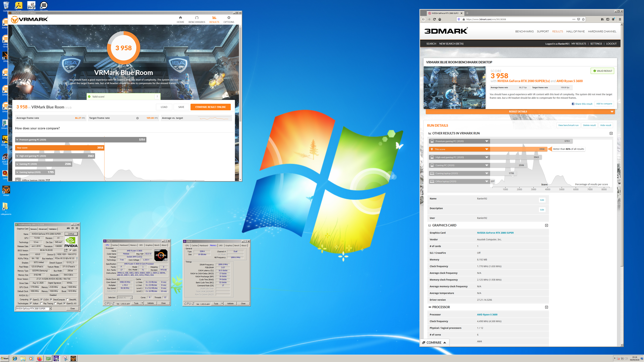Image resolution: width=644 pixels, height=362 pixels.
Task: Click Blue Room benchmark thumbnail on 3DMark
Action: (454, 87)
